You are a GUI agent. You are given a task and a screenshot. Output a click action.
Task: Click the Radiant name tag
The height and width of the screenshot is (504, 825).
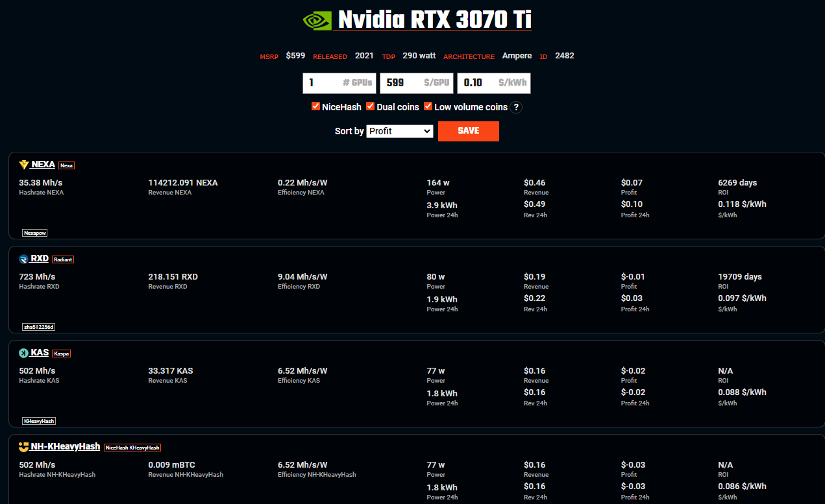point(63,259)
